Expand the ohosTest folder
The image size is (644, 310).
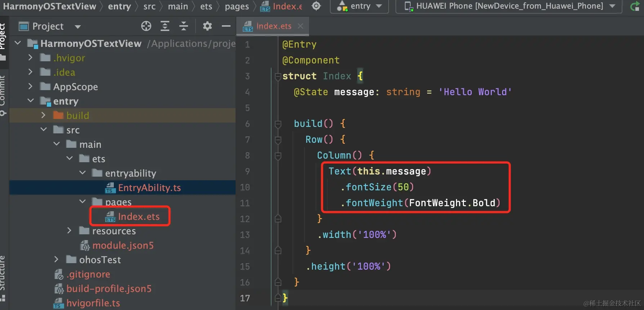[x=56, y=260]
